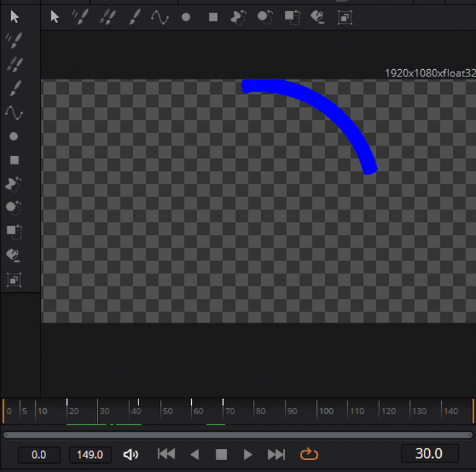Click frame 10 label on time ruler
The height and width of the screenshot is (472, 476).
click(x=42, y=411)
